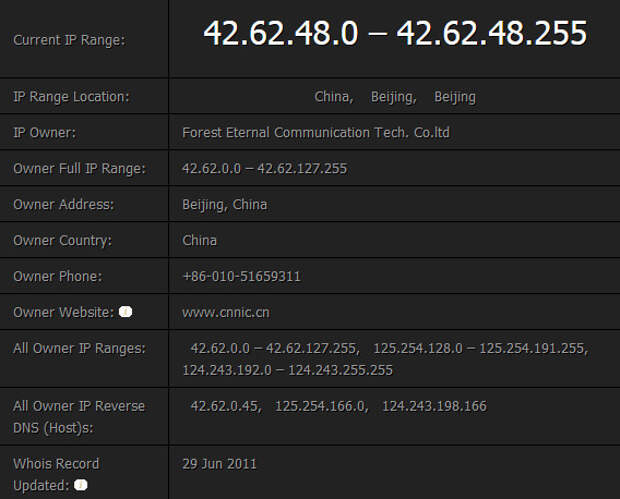
Task: Open reverse DNS host 124.243.198.166
Action: [435, 406]
